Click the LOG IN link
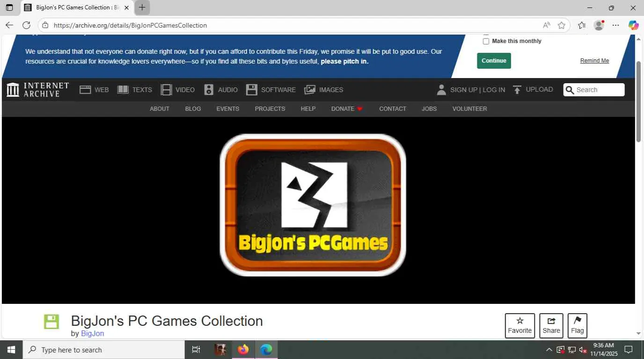 pyautogui.click(x=494, y=90)
